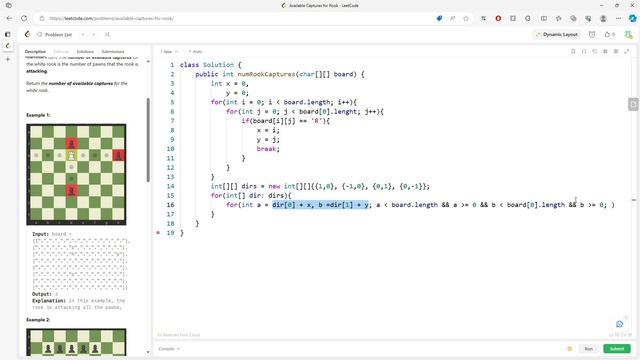Click the Example 2 chessboard image
Image resolution: width=640 pixels, height=360 pixels.
76,342
